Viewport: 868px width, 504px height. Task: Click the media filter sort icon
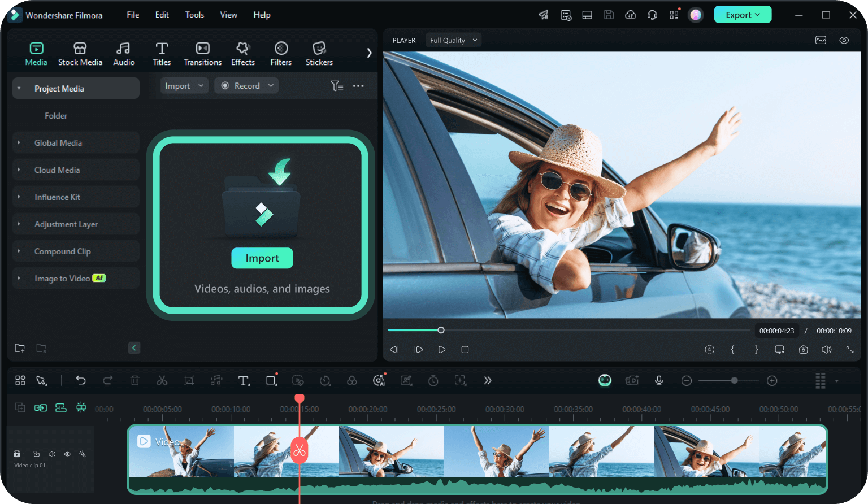pyautogui.click(x=337, y=86)
